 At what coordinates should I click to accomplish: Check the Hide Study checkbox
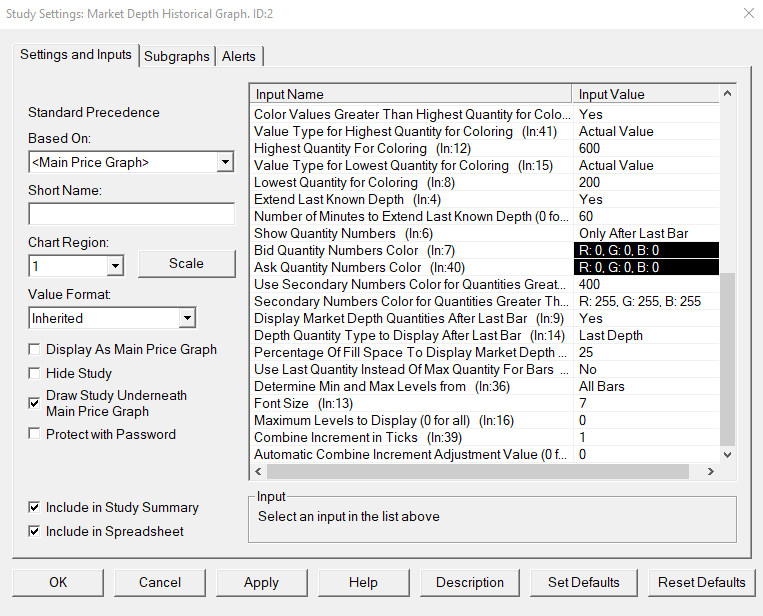pyautogui.click(x=34, y=373)
